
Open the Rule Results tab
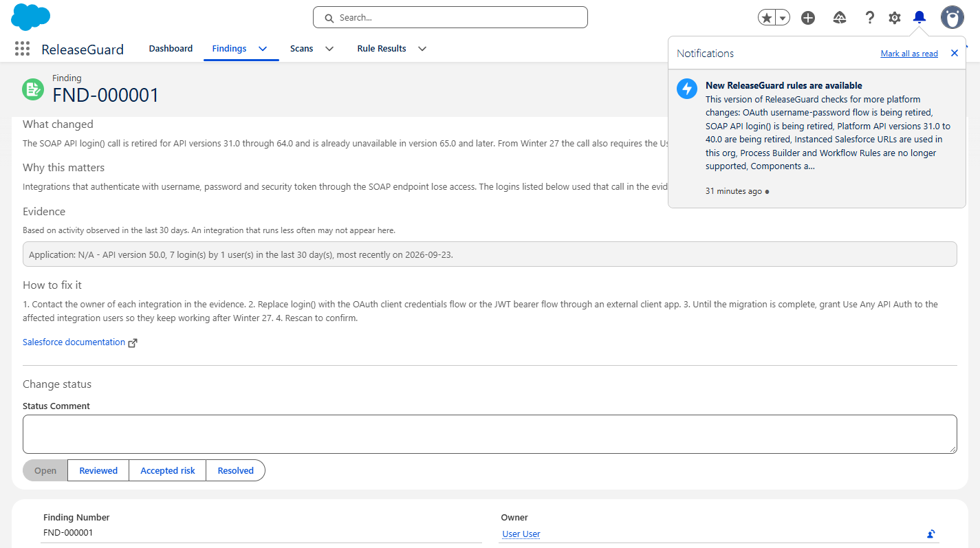point(382,49)
